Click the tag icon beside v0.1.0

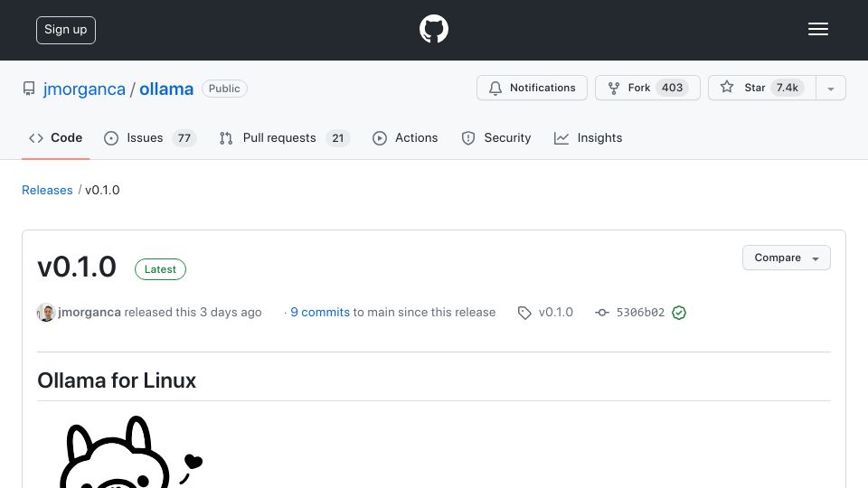tap(524, 314)
